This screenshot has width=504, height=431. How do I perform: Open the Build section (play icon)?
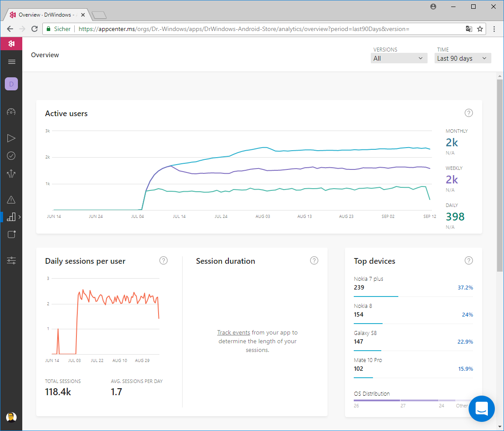[11, 138]
